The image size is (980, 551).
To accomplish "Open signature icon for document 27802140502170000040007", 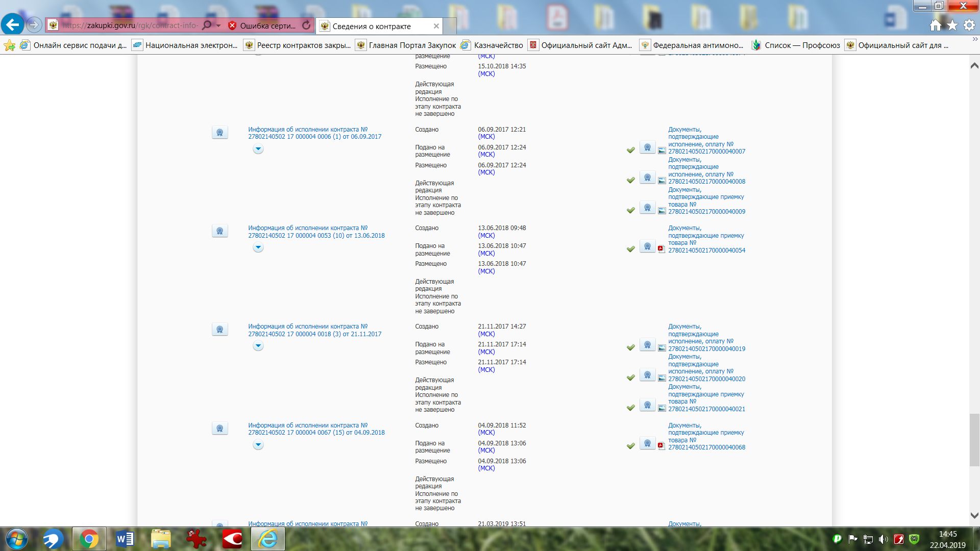I will point(647,147).
